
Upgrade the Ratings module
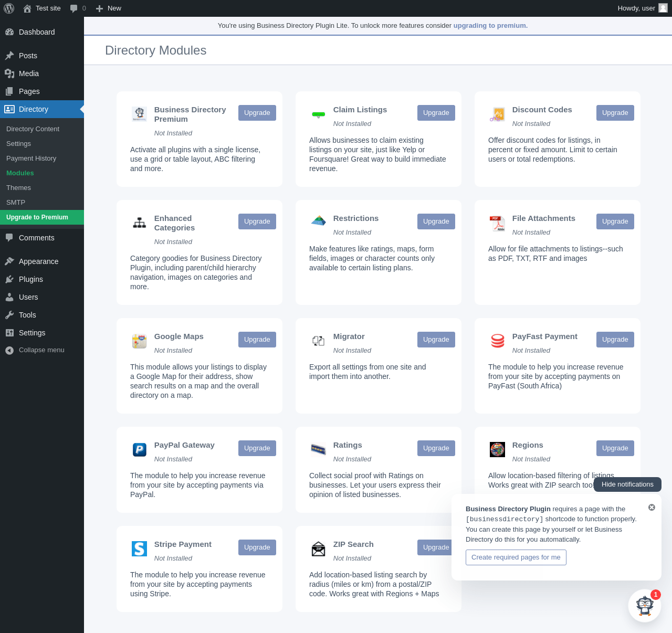[x=436, y=448]
